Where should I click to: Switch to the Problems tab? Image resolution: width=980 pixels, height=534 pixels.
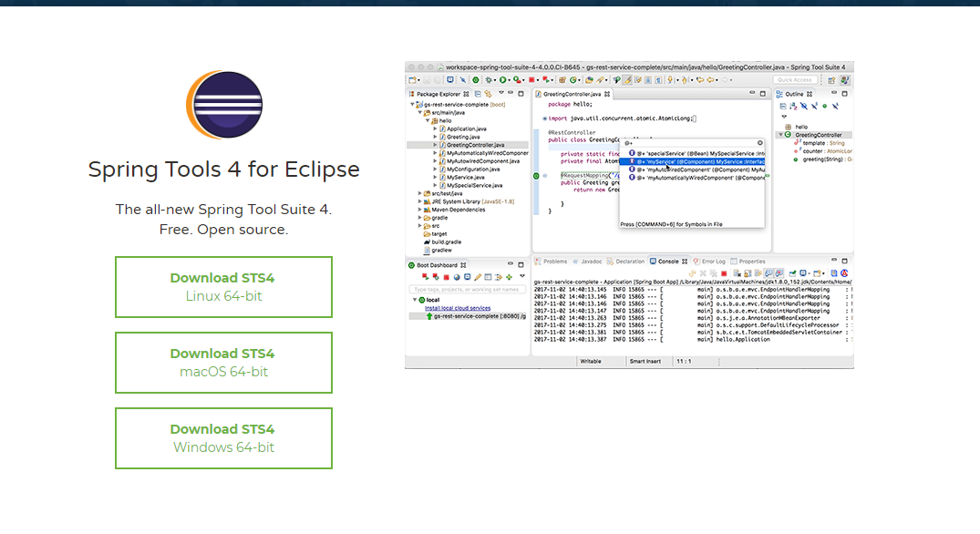[x=551, y=261]
